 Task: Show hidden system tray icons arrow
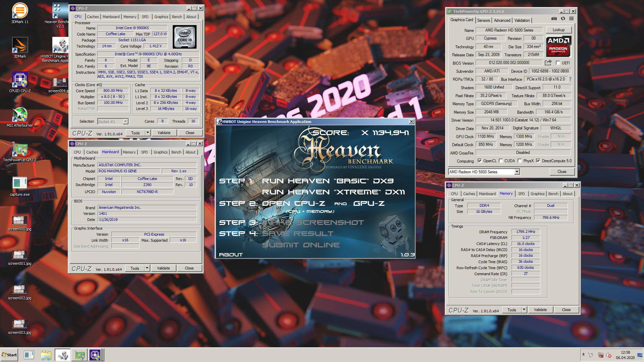583,355
